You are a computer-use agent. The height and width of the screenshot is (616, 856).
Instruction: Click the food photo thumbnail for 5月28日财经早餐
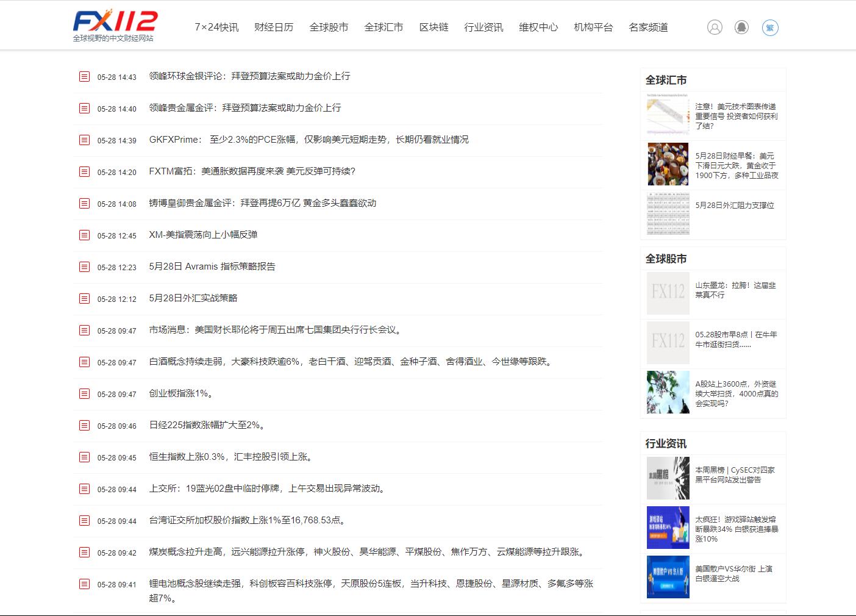(668, 164)
